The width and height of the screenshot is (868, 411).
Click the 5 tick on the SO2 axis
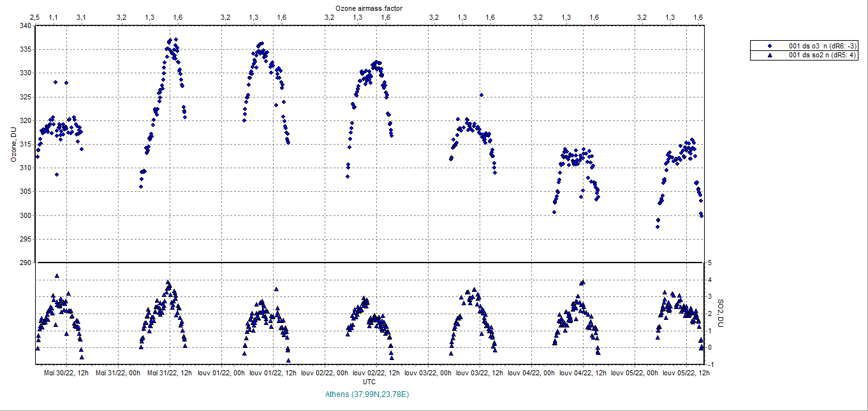click(709, 263)
